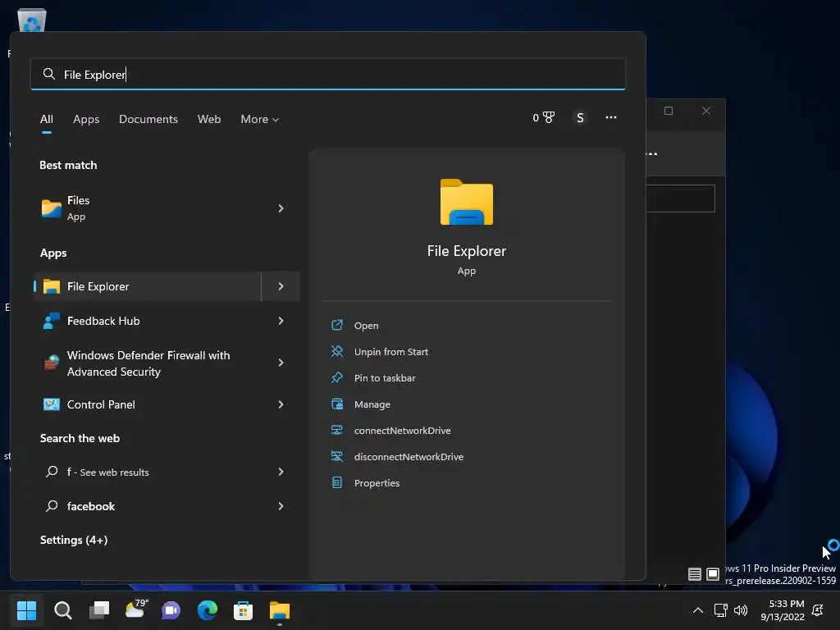Switch to the All filter tab

point(47,120)
